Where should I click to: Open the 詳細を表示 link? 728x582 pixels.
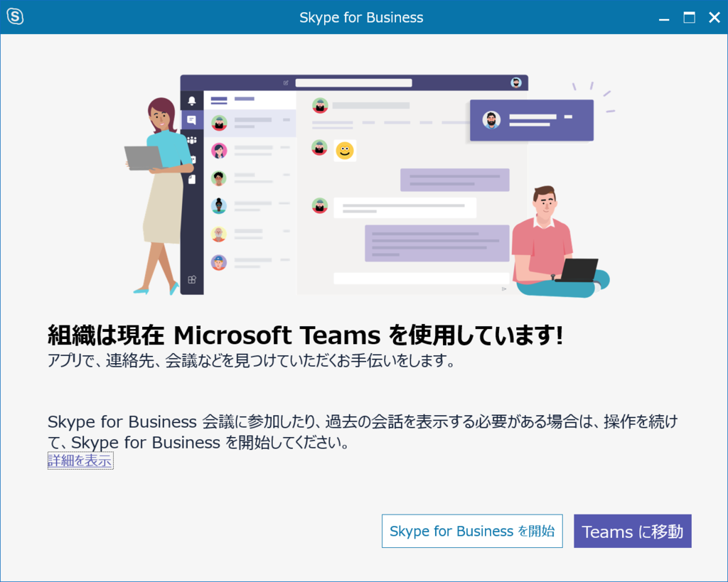tap(80, 460)
